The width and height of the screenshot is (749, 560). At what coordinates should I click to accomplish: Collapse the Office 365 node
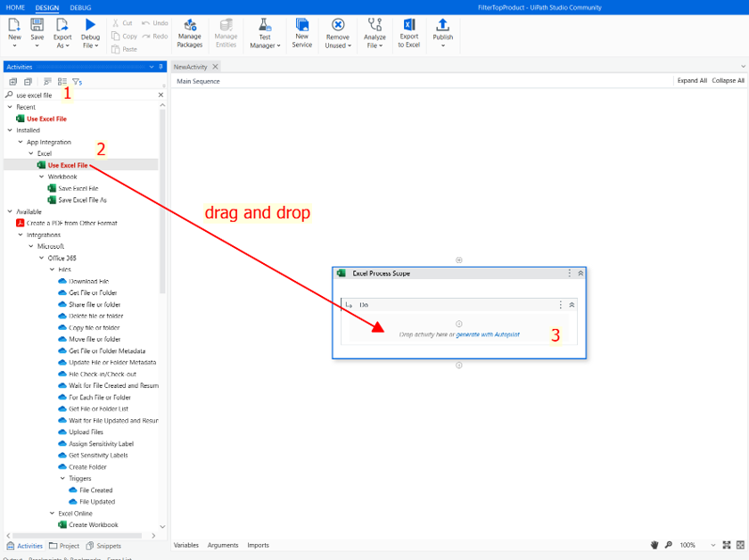point(42,258)
